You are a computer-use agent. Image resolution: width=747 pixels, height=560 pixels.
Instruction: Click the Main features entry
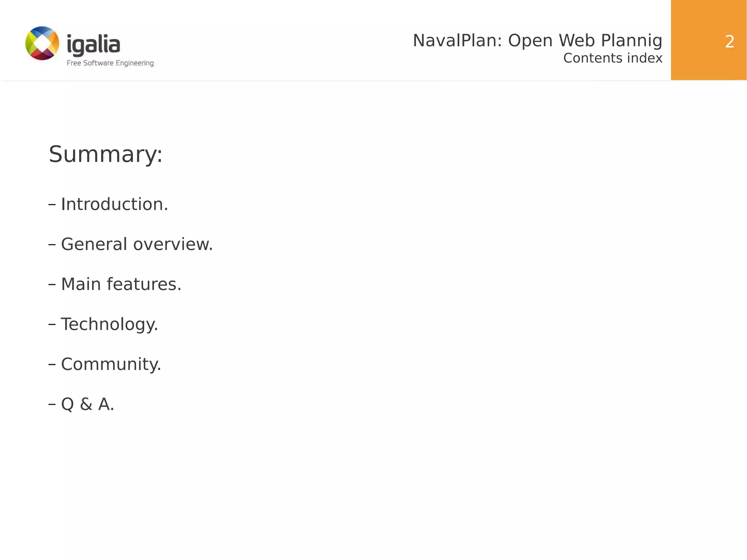pyautogui.click(x=121, y=285)
